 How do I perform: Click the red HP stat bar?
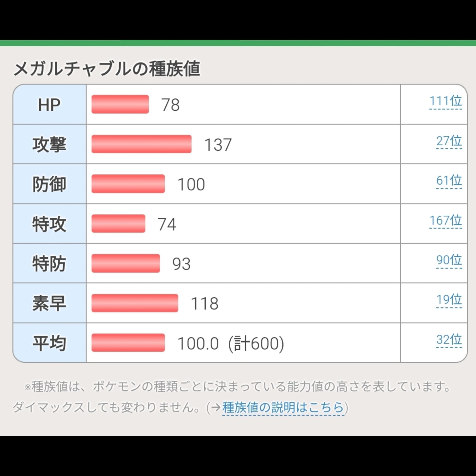120,104
